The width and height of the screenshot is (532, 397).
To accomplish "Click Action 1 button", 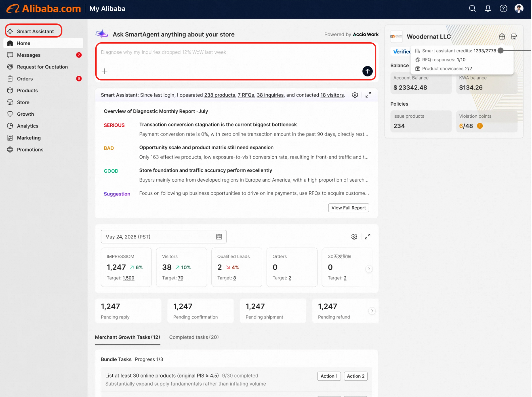I will click(329, 376).
